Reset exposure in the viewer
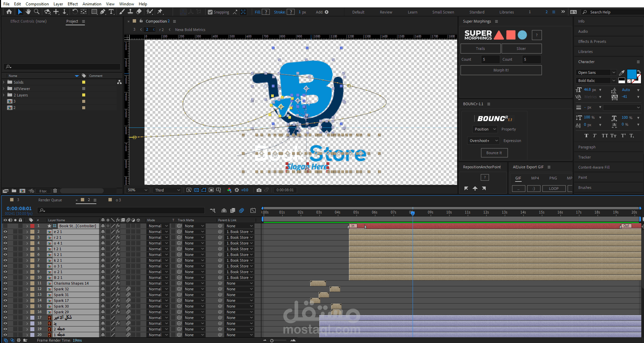The width and height of the screenshot is (644, 343). click(237, 190)
